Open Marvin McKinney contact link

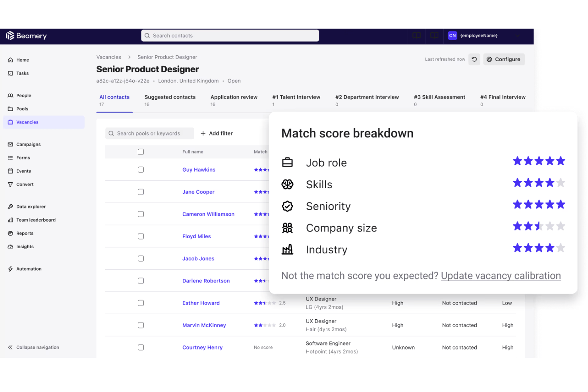(x=204, y=326)
